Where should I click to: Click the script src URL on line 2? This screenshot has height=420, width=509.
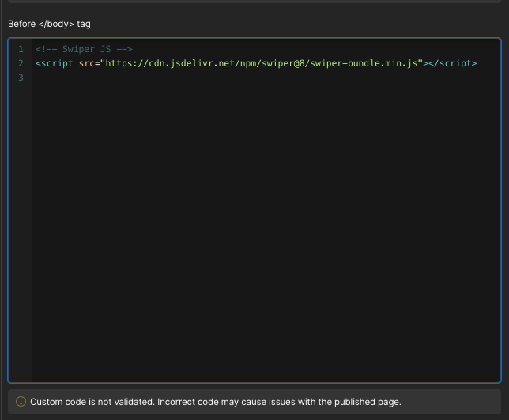pyautogui.click(x=262, y=63)
